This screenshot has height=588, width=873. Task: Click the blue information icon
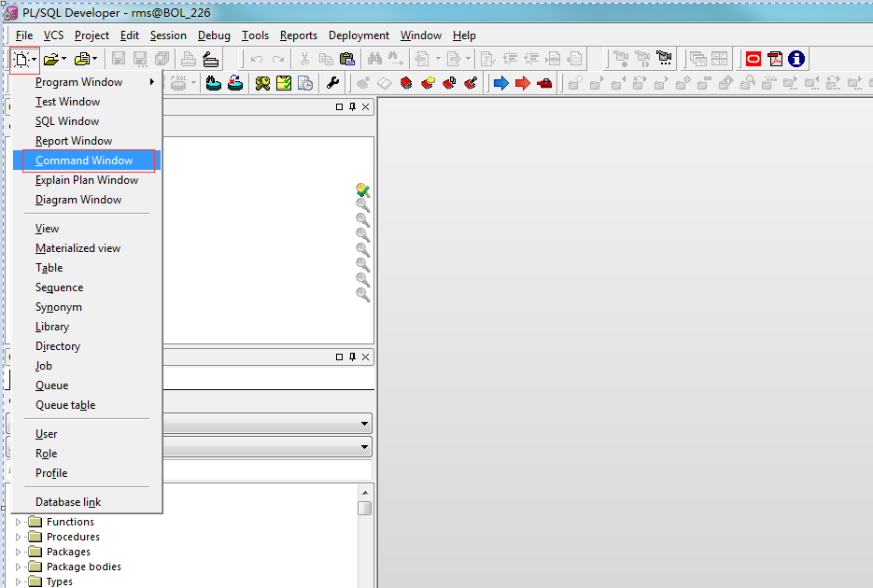click(796, 59)
